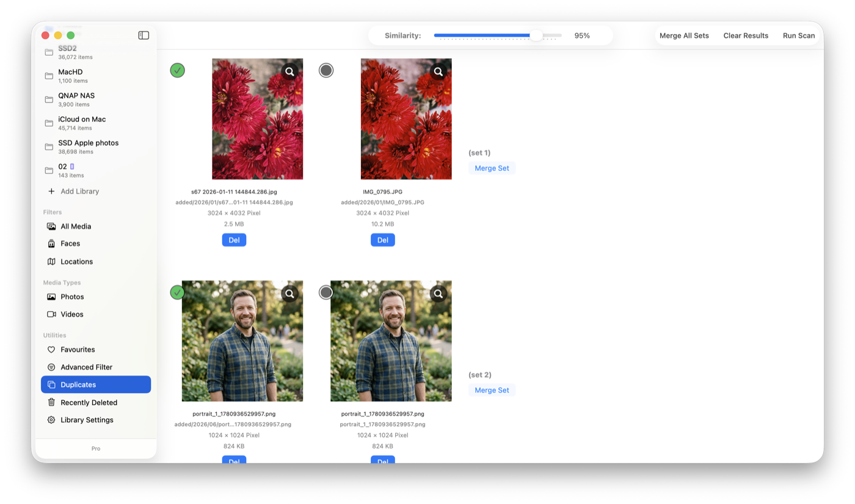
Task: Click the iCloud on Mac folder icon
Action: tap(49, 123)
